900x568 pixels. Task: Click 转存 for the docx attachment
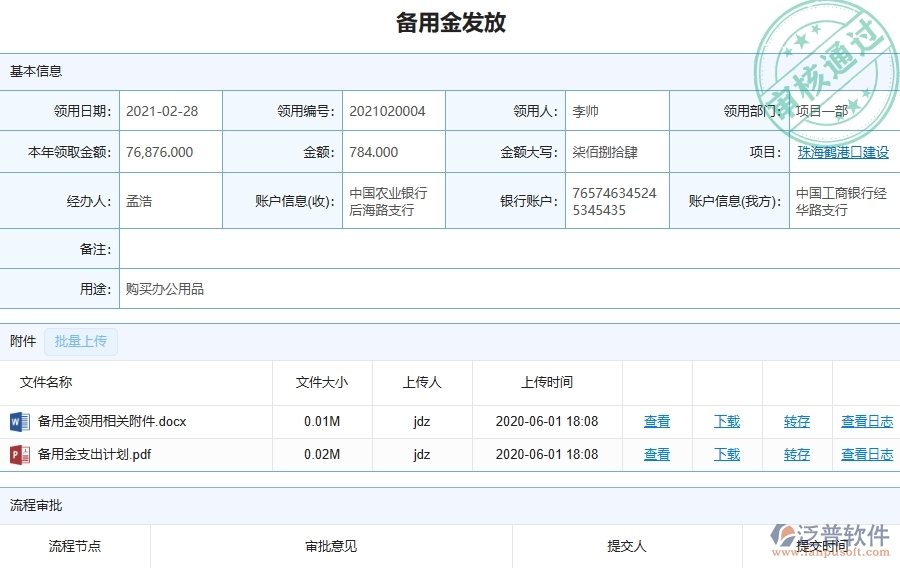[797, 422]
